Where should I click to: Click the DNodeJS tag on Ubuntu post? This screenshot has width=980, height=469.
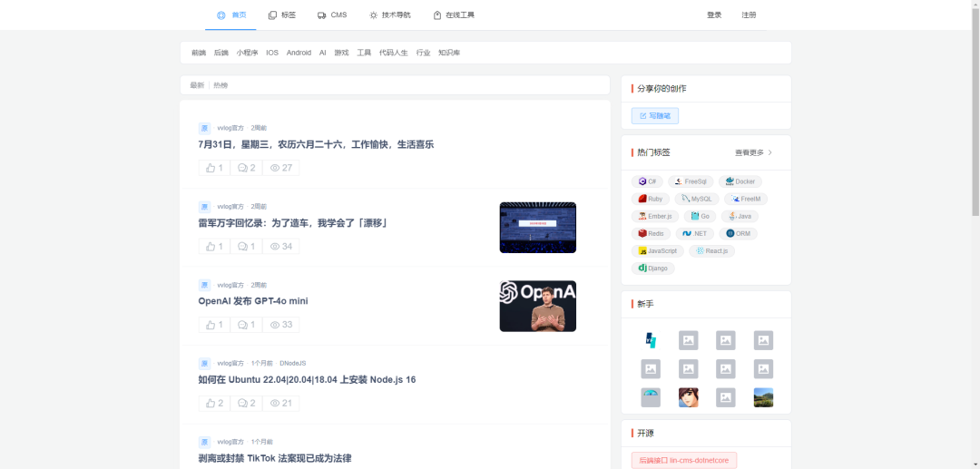click(292, 364)
